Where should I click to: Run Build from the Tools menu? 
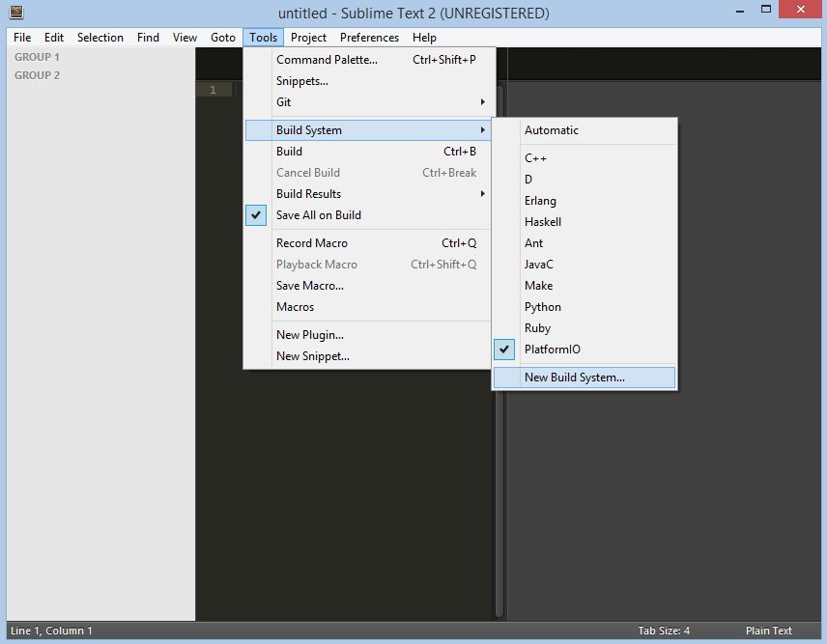[x=368, y=152]
